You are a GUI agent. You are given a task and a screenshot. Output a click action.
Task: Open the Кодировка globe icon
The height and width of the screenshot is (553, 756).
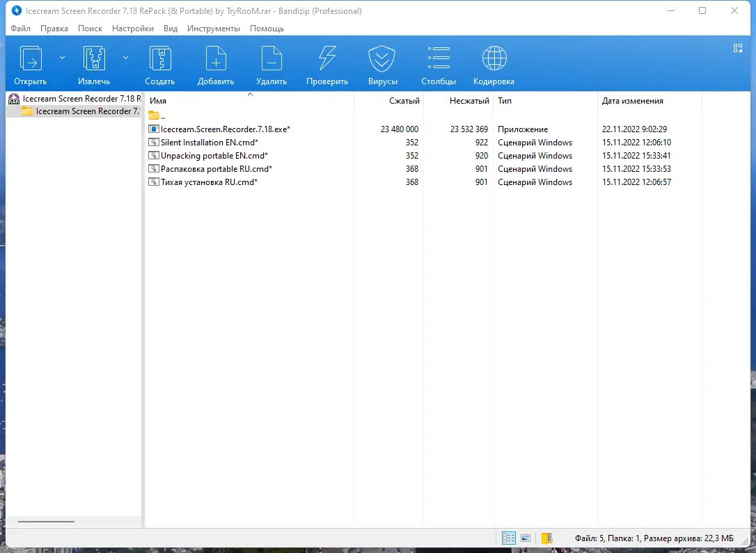pos(494,58)
